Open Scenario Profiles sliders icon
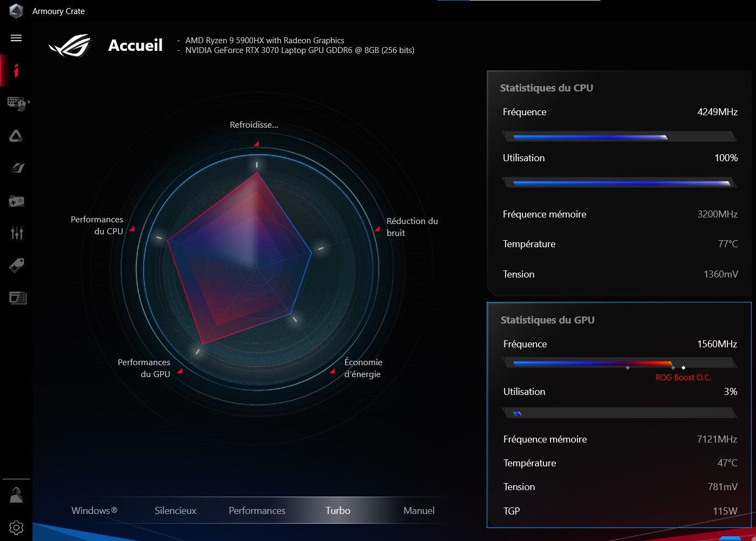The width and height of the screenshot is (756, 541). 17,233
